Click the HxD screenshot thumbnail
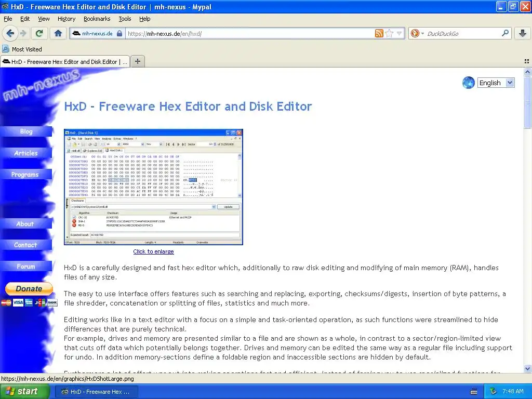The image size is (532, 399). click(x=153, y=187)
